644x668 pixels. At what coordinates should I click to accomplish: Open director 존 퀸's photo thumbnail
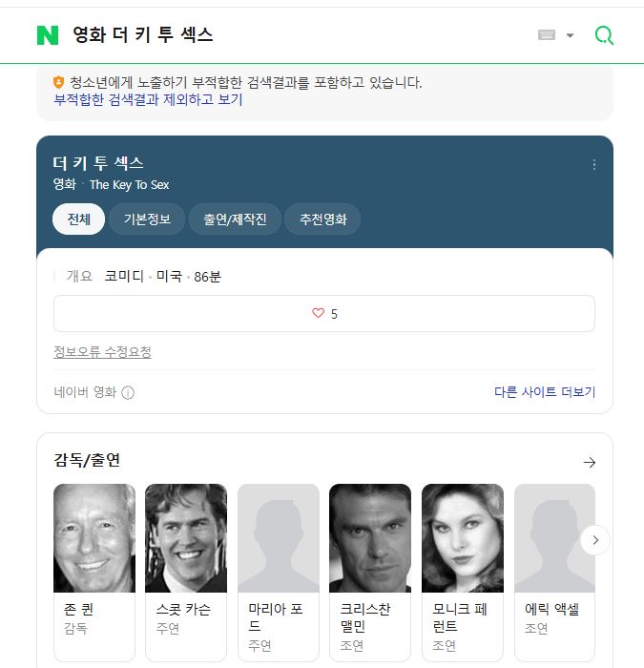[94, 538]
